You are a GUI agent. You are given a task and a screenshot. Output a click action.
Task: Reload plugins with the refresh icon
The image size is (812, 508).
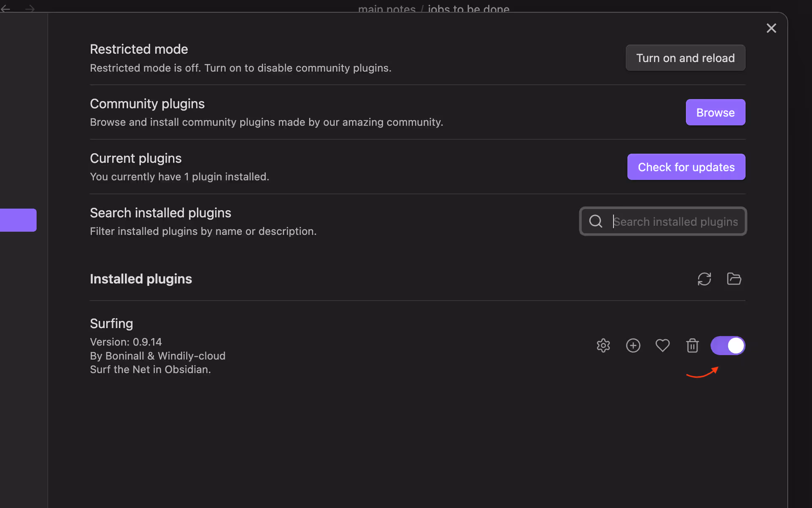(x=704, y=279)
